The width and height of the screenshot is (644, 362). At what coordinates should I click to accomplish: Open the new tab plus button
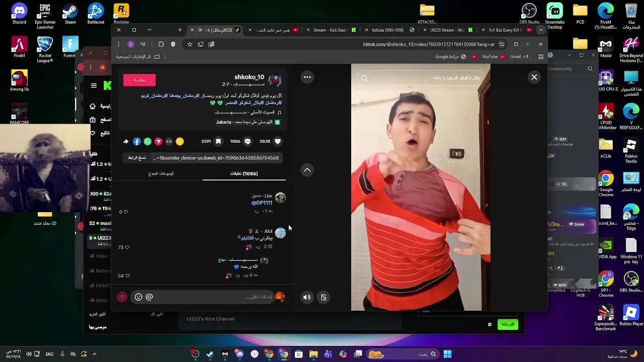[x=180, y=30]
